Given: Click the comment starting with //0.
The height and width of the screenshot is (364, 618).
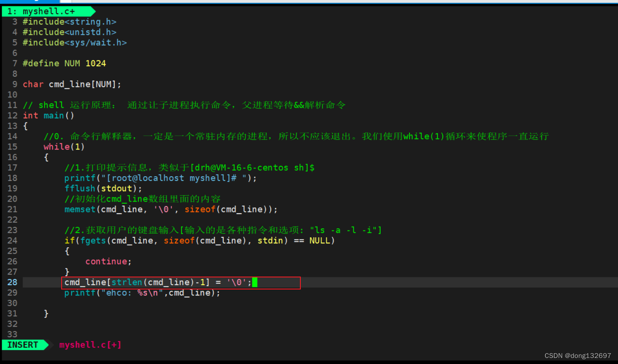Looking at the screenshot, I should 296,137.
